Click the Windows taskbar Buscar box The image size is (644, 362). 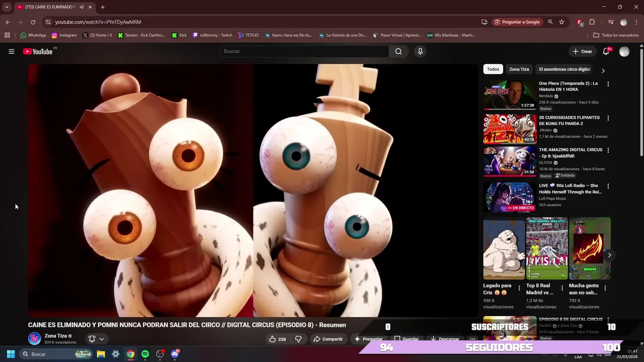[x=56, y=354]
